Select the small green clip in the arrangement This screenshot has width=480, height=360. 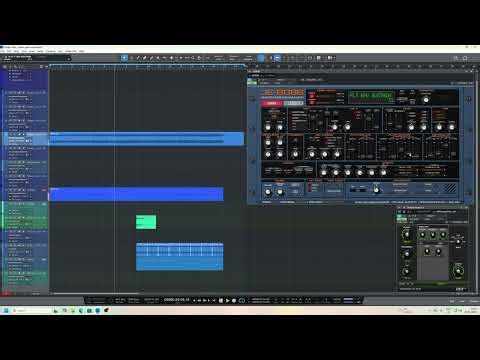tap(146, 222)
